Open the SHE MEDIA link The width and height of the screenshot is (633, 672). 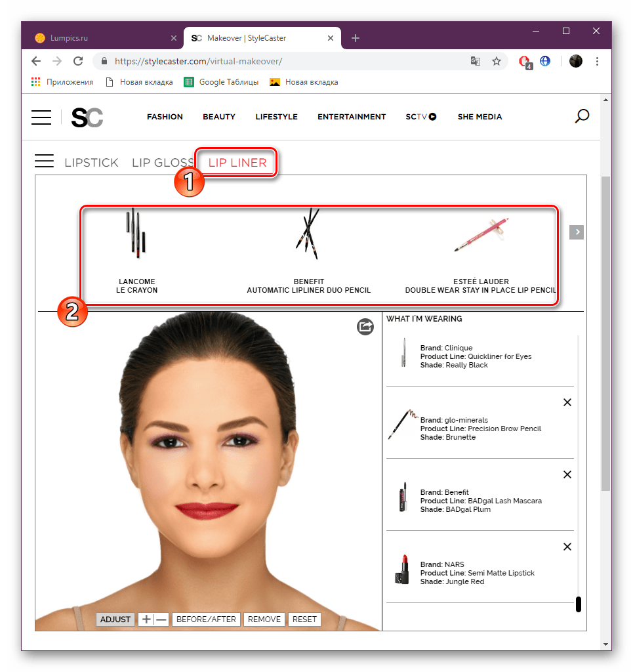pyautogui.click(x=480, y=117)
